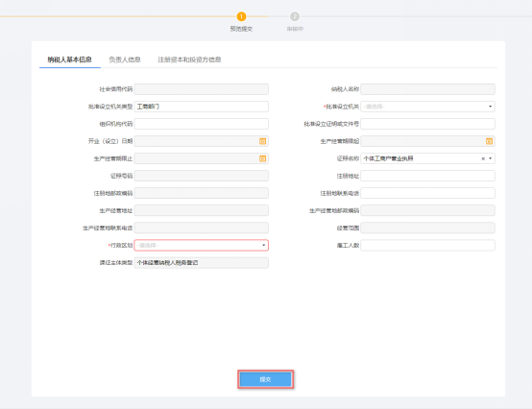The width and height of the screenshot is (532, 409).
Task: Clear the 证照名称 selection with the x
Action: (483, 158)
